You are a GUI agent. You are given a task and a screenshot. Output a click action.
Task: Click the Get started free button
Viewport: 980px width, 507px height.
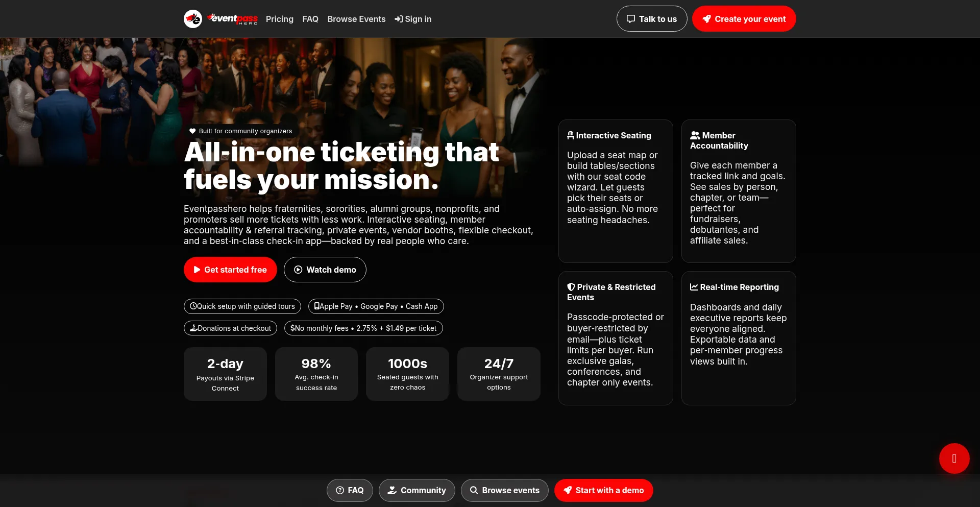click(230, 270)
